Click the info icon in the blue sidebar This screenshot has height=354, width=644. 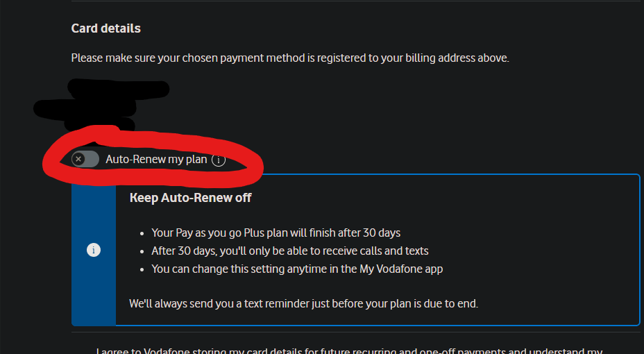coord(94,250)
